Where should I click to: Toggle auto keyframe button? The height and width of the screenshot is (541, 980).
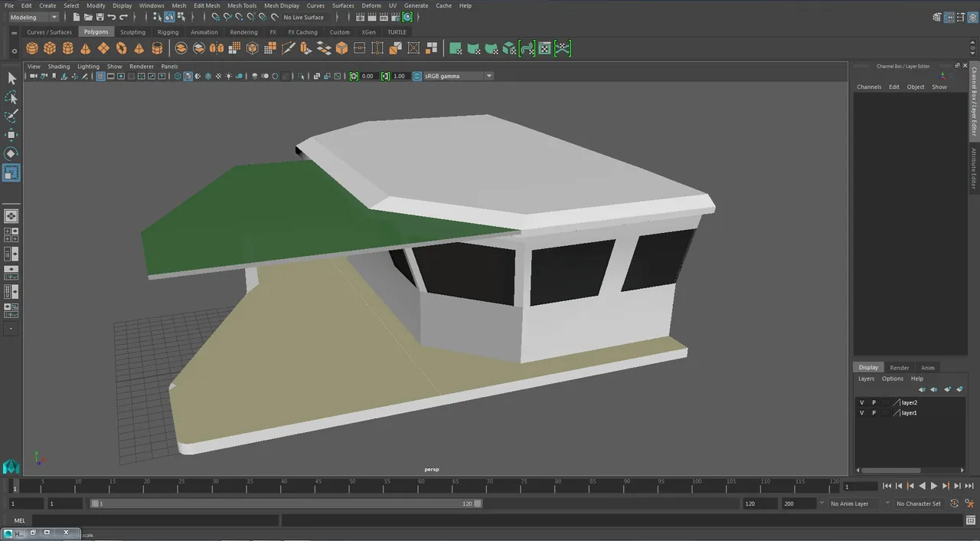[954, 503]
